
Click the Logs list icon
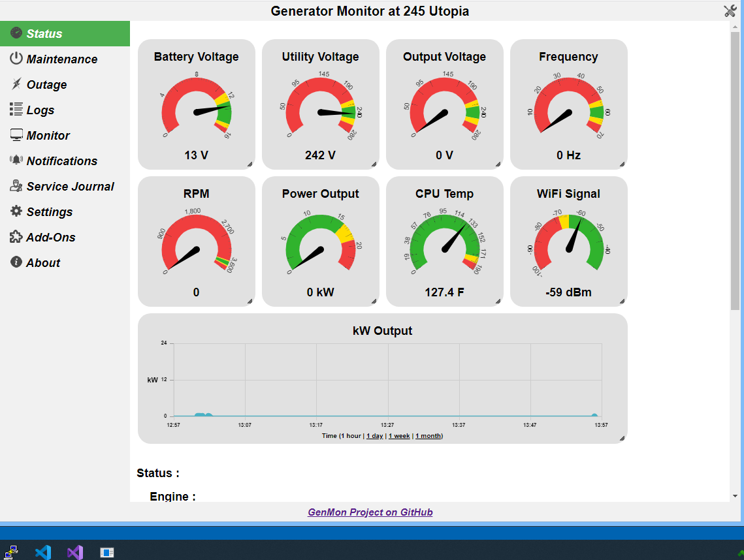[16, 110]
